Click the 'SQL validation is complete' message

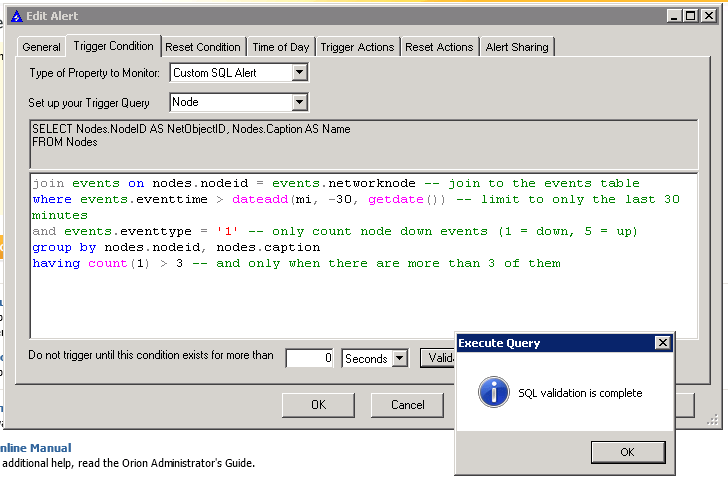coord(580,393)
